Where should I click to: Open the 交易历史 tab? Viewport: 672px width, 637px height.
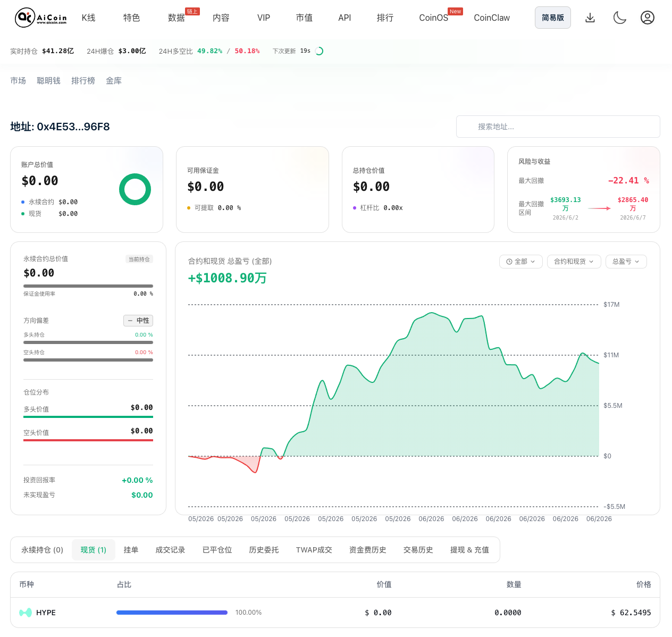(x=418, y=550)
